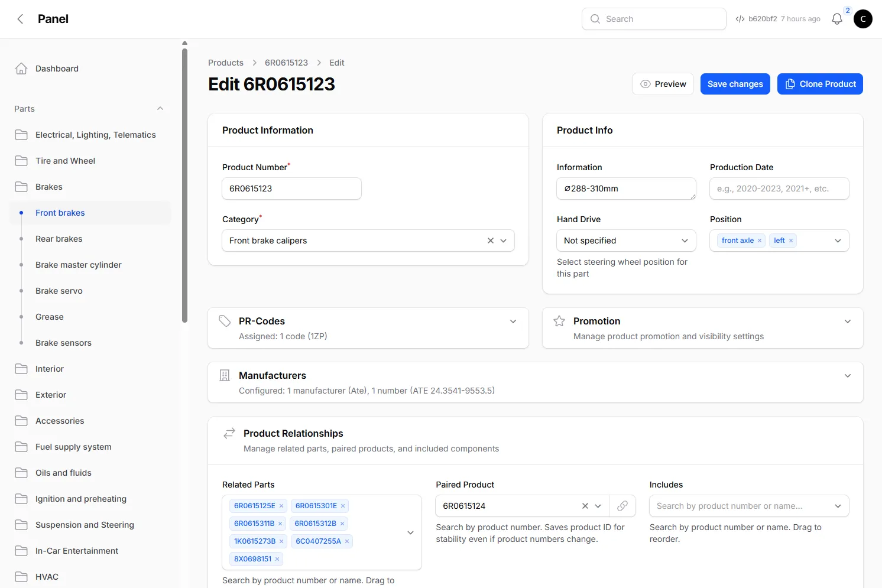Click the Electrical, Lighting, Telematics folder icon
The image size is (882, 588).
(21, 135)
